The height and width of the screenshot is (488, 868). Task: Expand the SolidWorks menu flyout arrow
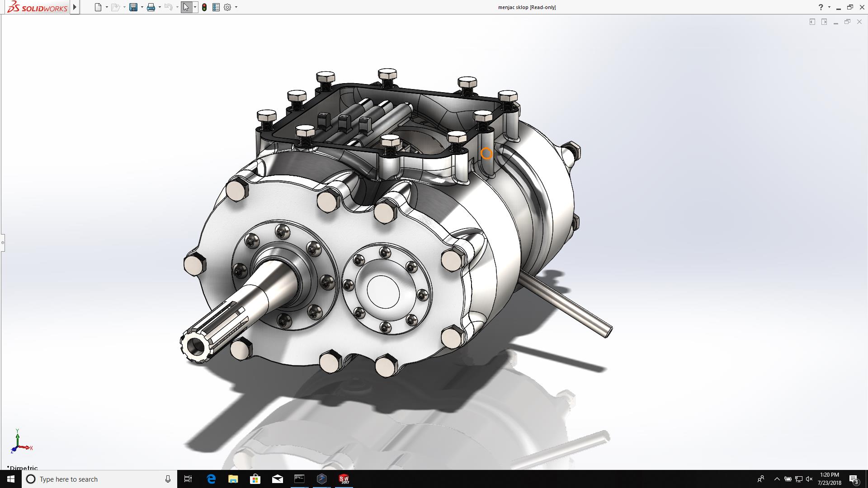click(75, 7)
